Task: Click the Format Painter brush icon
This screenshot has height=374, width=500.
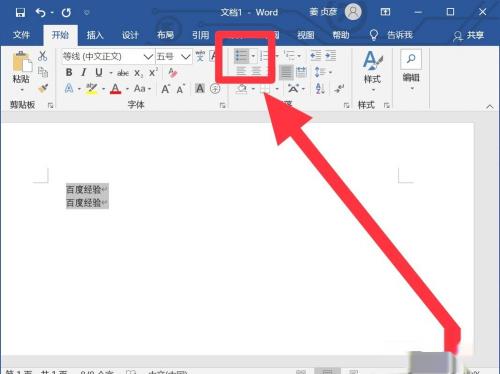Action: pyautogui.click(x=43, y=88)
